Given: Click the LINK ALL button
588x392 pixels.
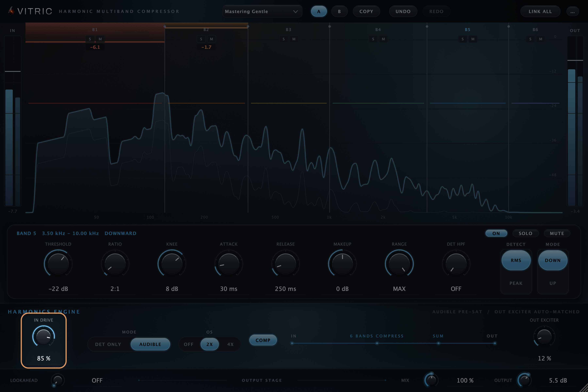Looking at the screenshot, I should (x=540, y=11).
